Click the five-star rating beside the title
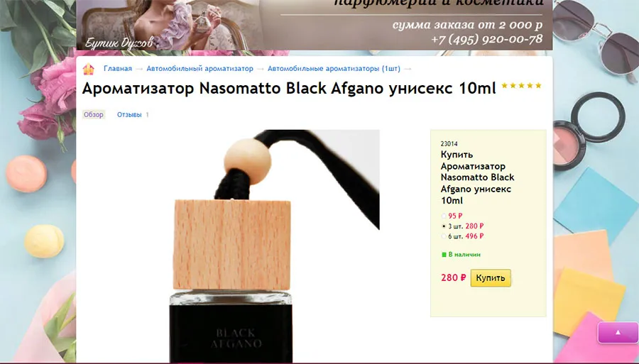The height and width of the screenshot is (364, 639). [521, 86]
